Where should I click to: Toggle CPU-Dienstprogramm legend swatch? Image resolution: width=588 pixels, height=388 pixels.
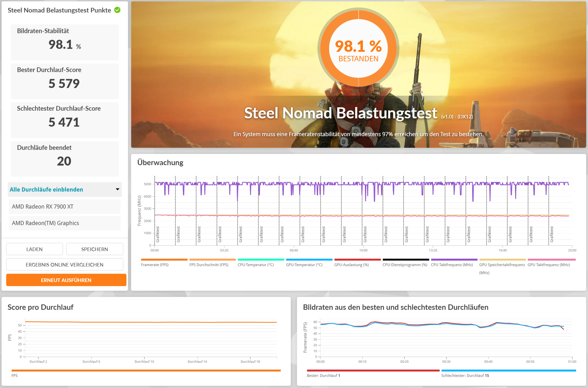pos(406,260)
